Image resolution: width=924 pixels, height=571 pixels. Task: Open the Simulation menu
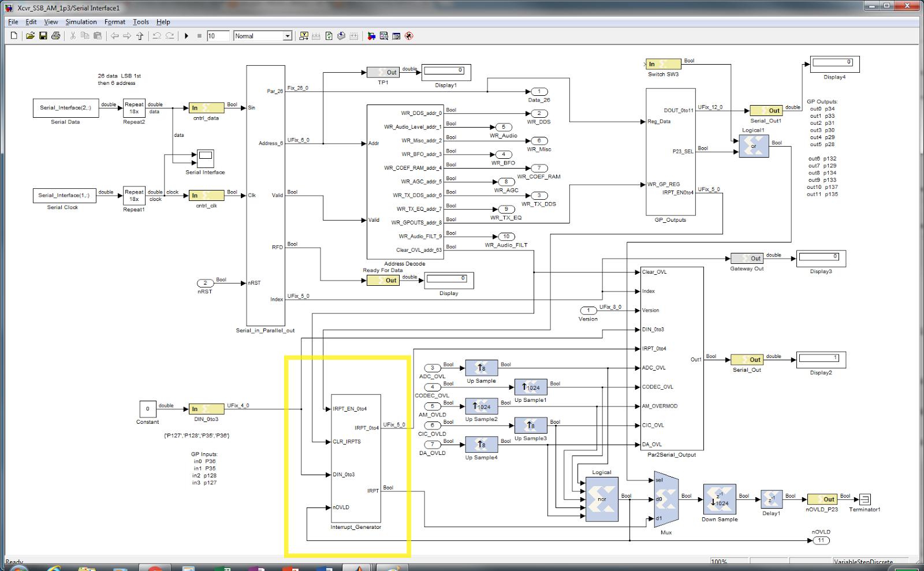(81, 22)
